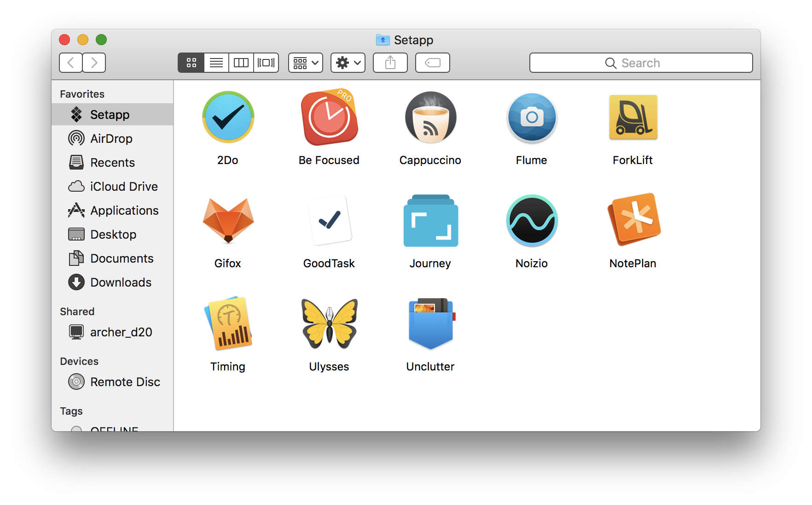Click the Cappuccino app icon

click(430, 117)
